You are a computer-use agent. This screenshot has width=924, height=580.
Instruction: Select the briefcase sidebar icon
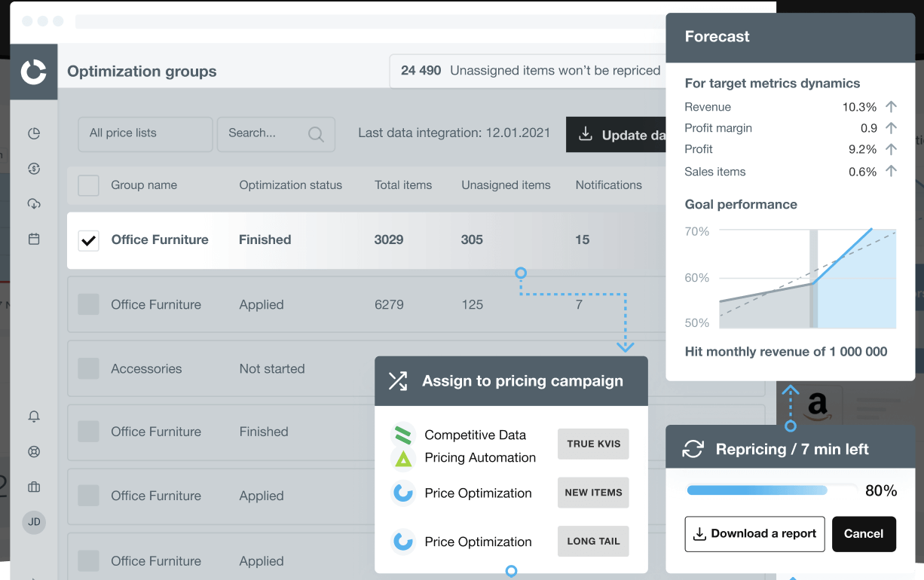pos(34,487)
